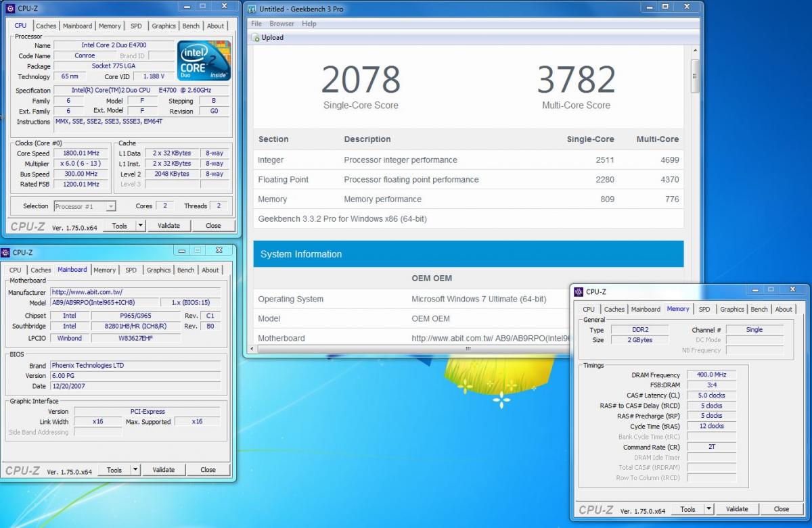Click Validate in the CPU tab window
Image resolution: width=812 pixels, height=528 pixels.
coord(168,226)
